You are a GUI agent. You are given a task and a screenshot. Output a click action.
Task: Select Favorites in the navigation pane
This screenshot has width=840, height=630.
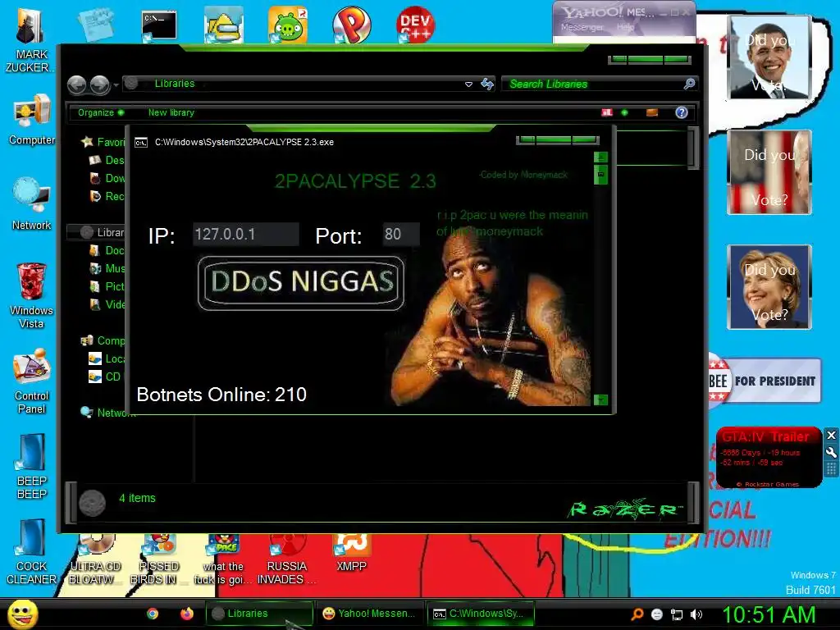tap(103, 142)
